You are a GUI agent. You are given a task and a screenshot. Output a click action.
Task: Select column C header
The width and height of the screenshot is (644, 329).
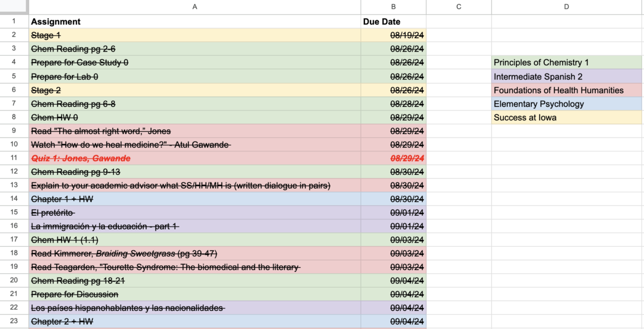pyautogui.click(x=458, y=7)
